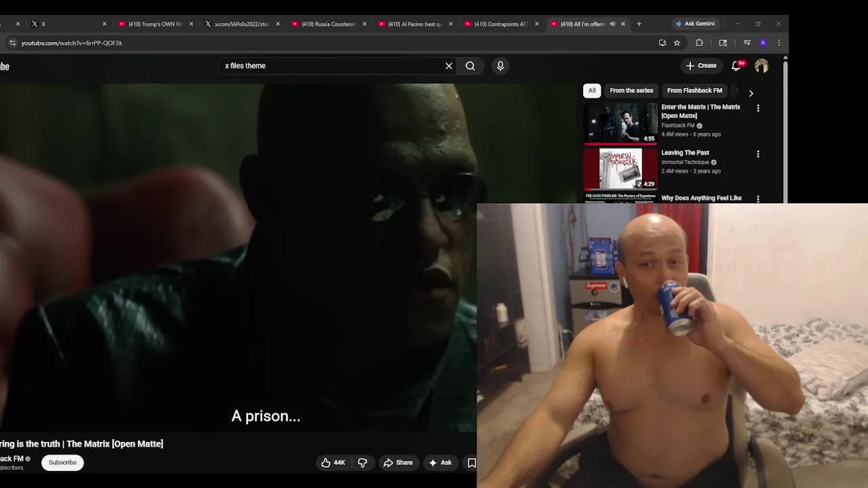Open Immortal Technique channel link

tap(685, 162)
